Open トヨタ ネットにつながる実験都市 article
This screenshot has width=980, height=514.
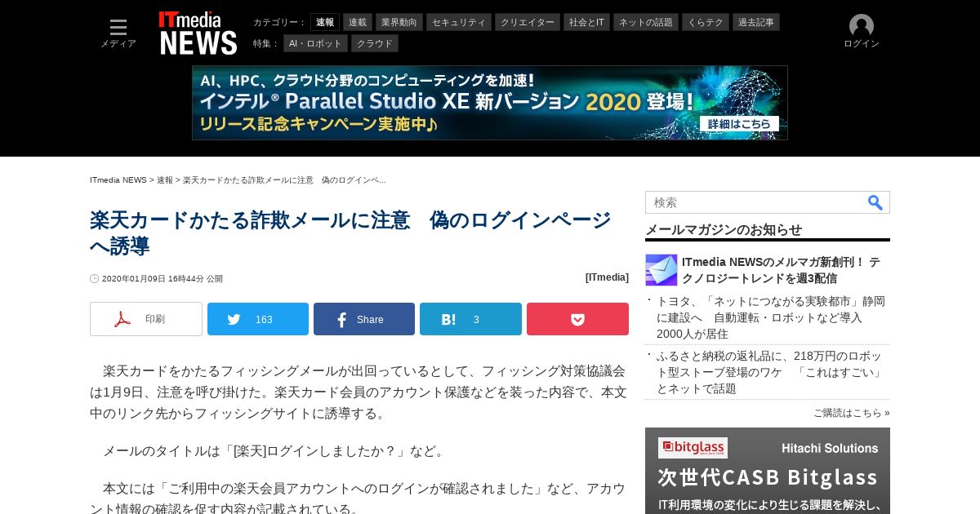[x=771, y=317]
